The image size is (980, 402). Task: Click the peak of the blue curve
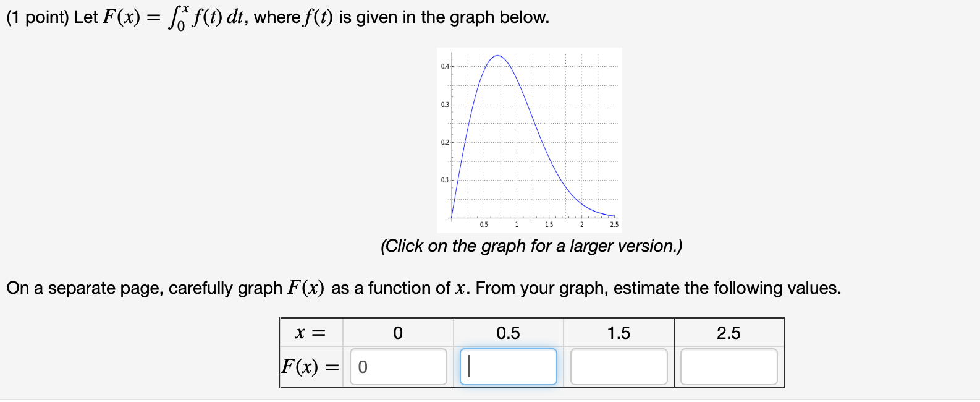(x=498, y=56)
